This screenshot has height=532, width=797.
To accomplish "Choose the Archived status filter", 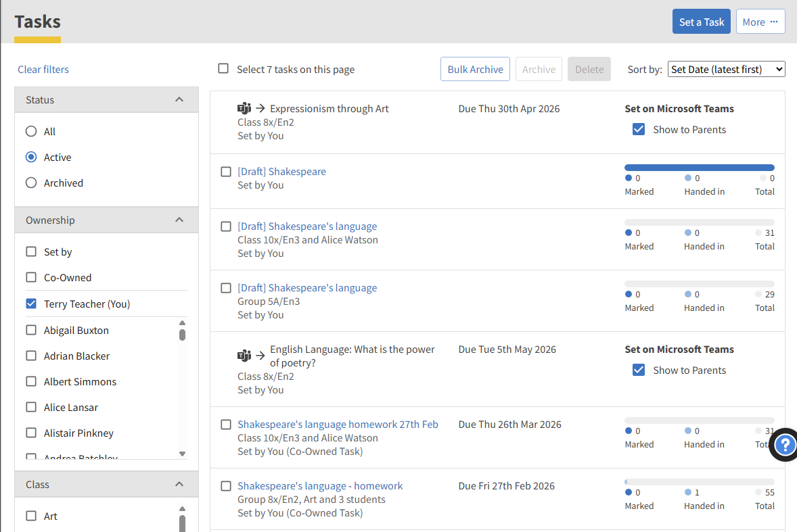I will tap(31, 183).
